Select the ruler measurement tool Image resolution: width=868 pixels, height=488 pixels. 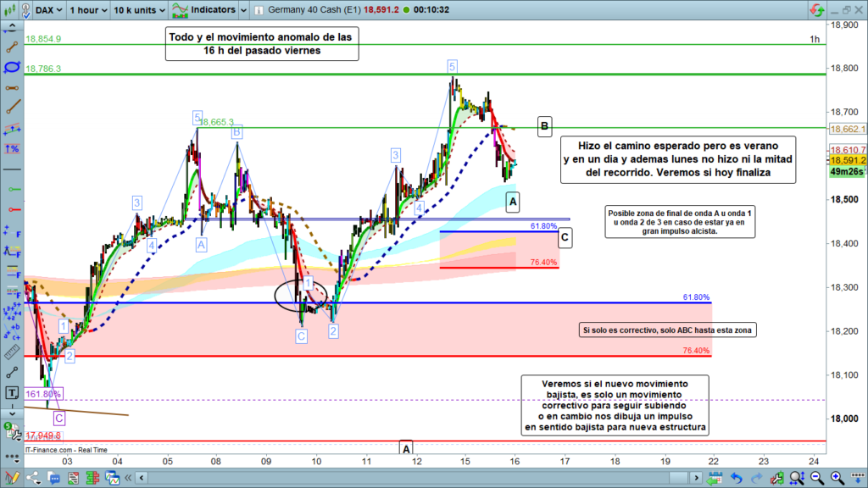(12, 352)
